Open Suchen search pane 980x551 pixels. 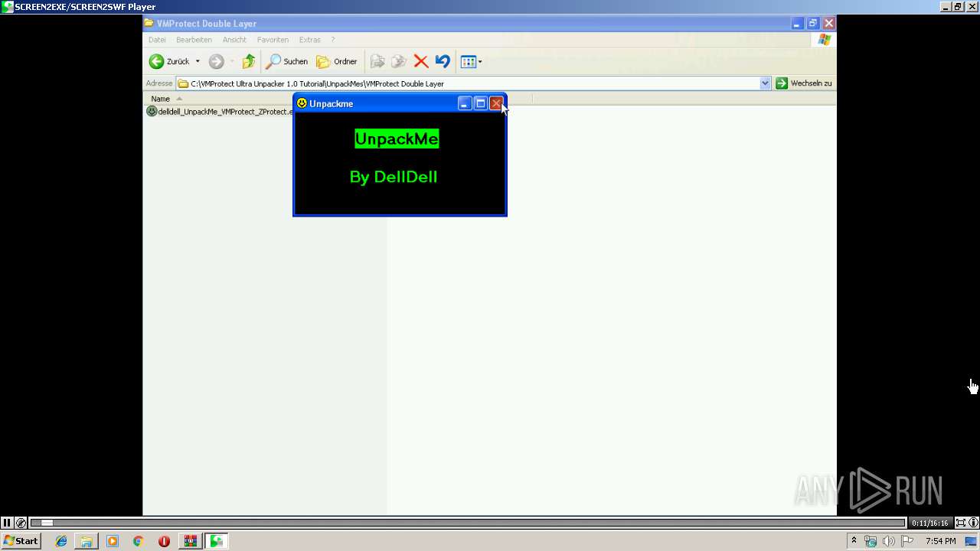pos(286,61)
